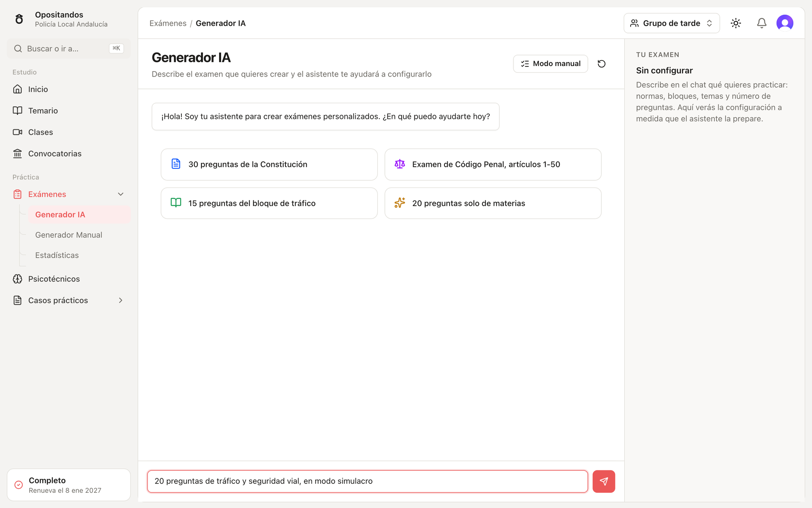
Task: Expand the Casos prácticos chevron
Action: [121, 301]
